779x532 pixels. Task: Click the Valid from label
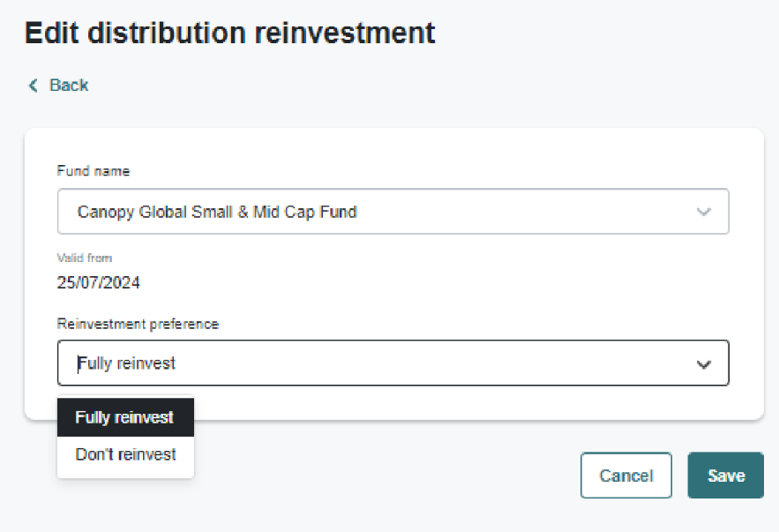(x=85, y=258)
